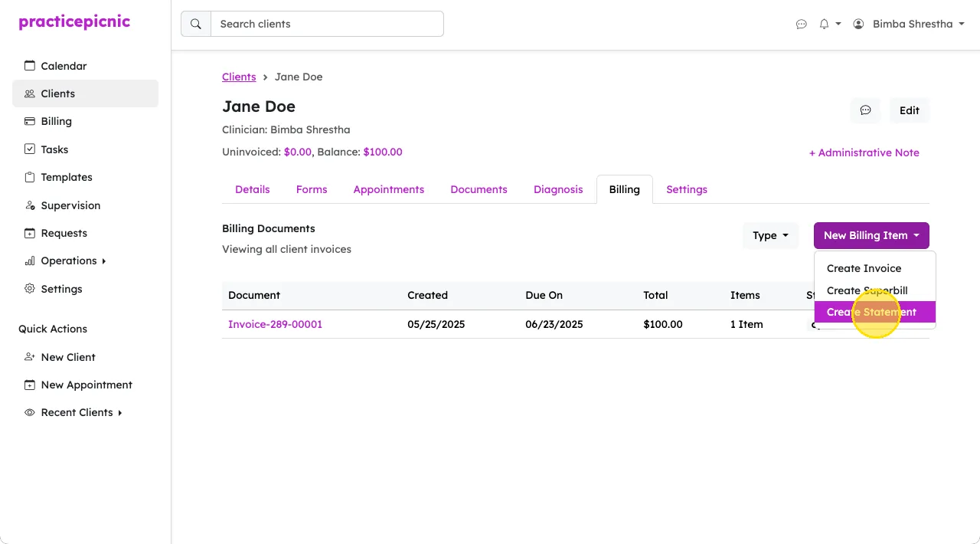Click the Uninvoiced $0.00 amount
Screen dimensions: 980x544
pos(298,152)
